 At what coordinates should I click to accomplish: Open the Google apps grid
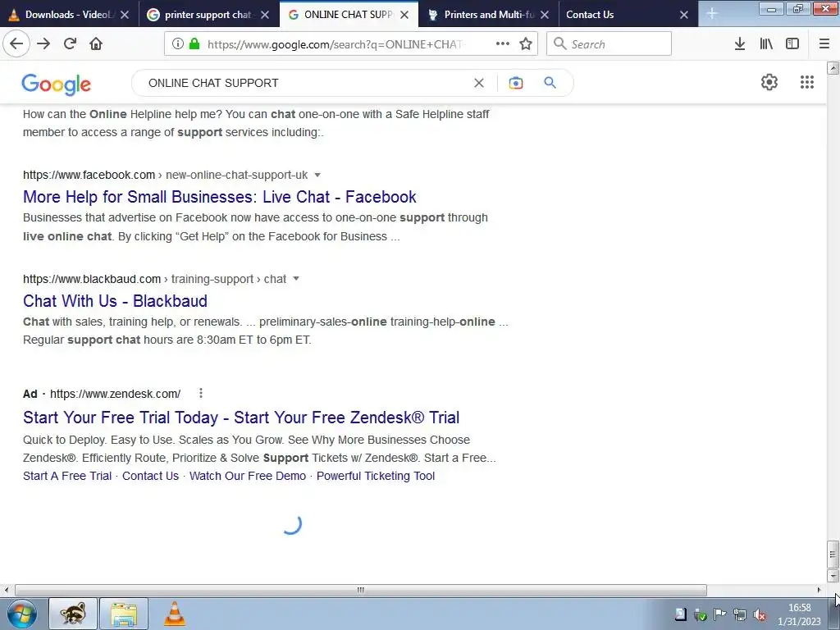click(807, 82)
